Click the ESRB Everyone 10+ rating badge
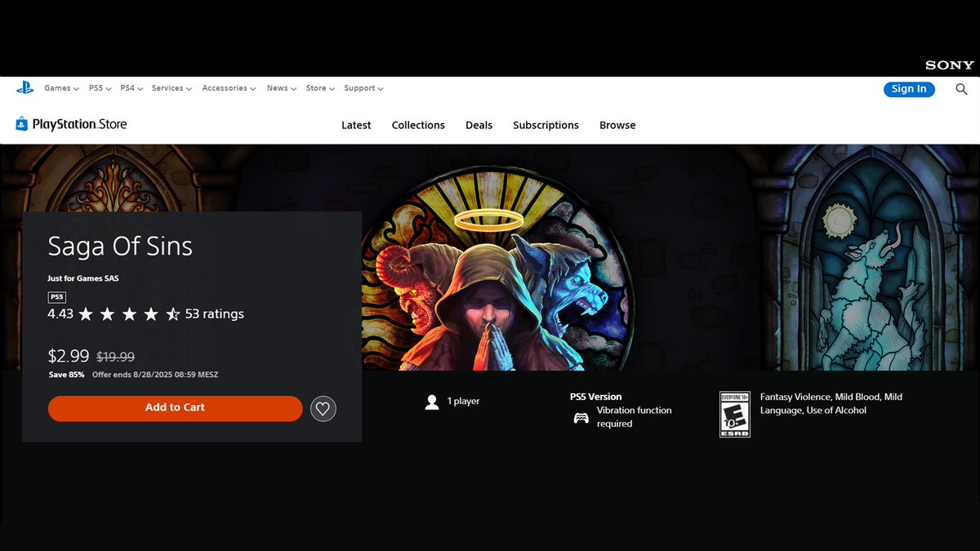This screenshot has height=551, width=980. (734, 414)
